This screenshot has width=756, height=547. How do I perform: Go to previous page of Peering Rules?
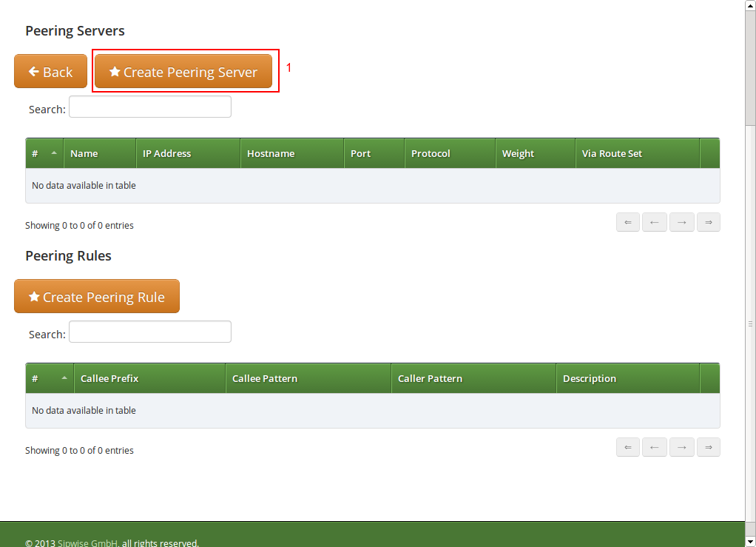click(654, 447)
